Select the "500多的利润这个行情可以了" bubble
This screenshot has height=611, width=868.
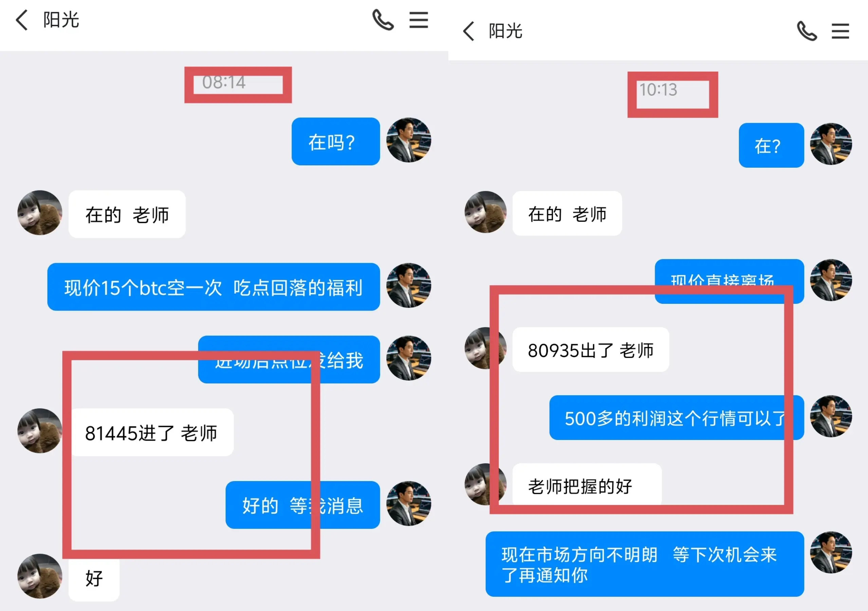click(677, 418)
